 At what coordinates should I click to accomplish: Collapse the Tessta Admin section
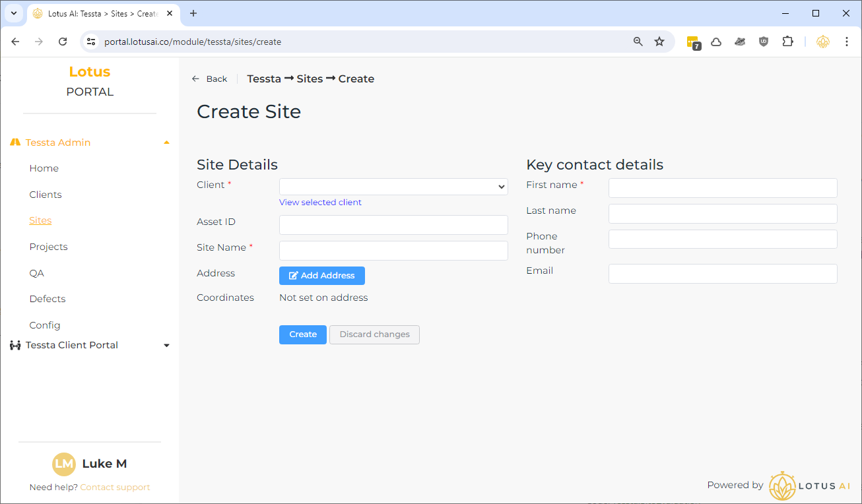click(166, 142)
